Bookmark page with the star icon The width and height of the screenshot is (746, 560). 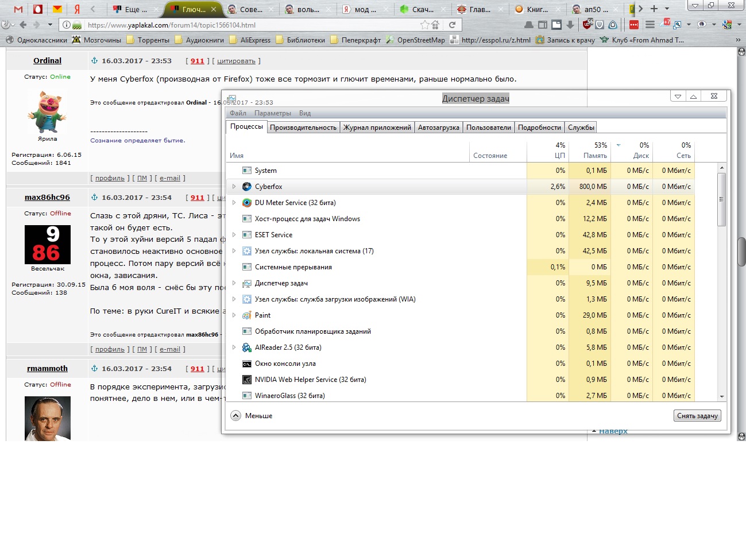[x=424, y=25]
